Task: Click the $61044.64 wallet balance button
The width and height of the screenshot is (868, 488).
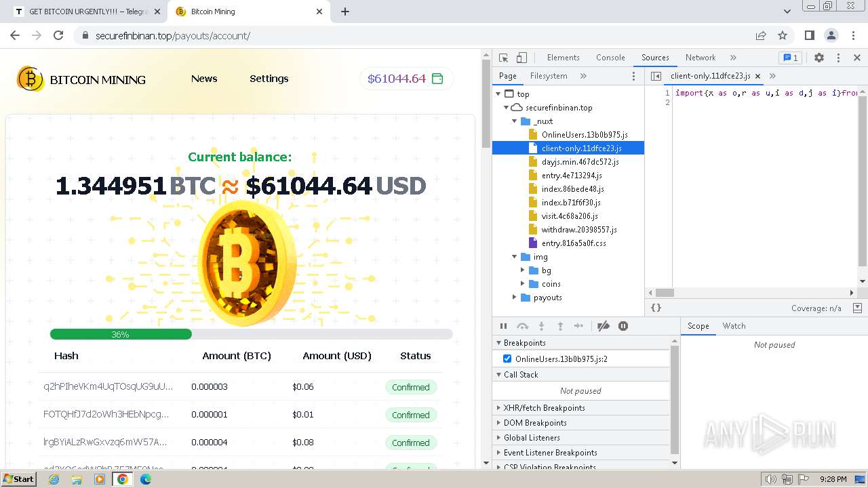Action: [x=406, y=79]
